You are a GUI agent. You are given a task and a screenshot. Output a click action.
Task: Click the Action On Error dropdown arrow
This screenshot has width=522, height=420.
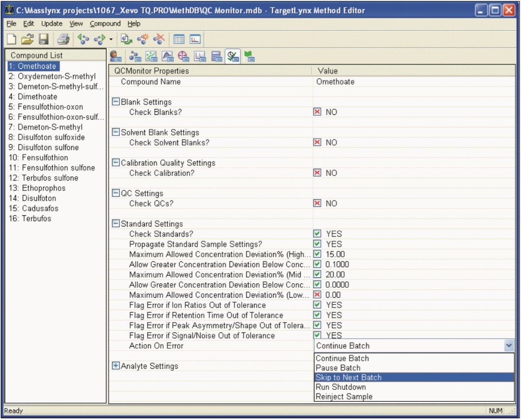point(509,346)
